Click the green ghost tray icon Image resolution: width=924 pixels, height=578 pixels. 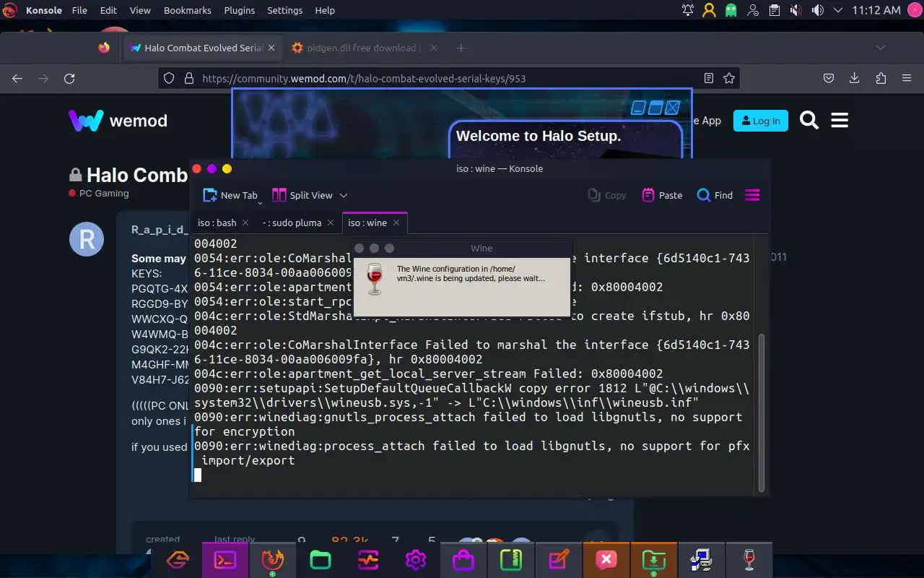pyautogui.click(x=731, y=10)
